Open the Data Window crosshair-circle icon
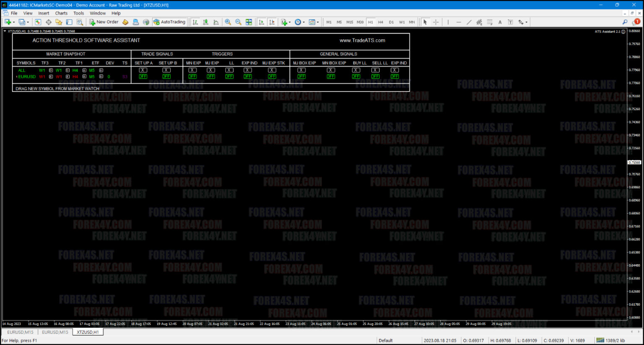 click(49, 22)
